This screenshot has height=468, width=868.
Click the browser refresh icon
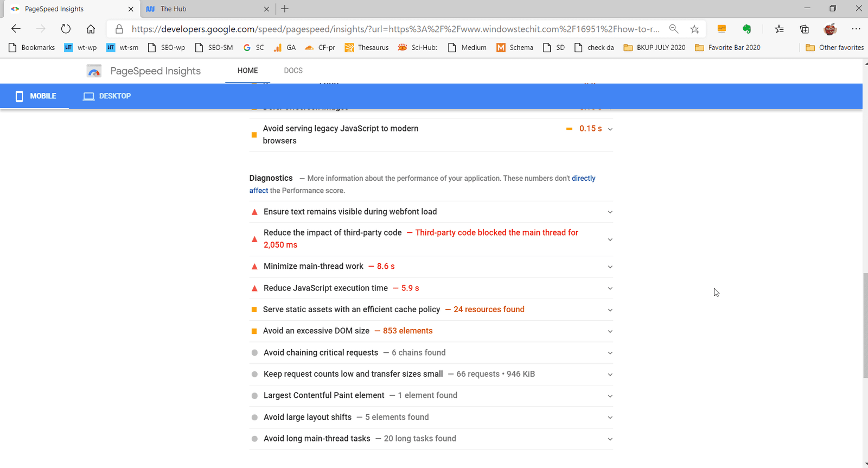66,29
